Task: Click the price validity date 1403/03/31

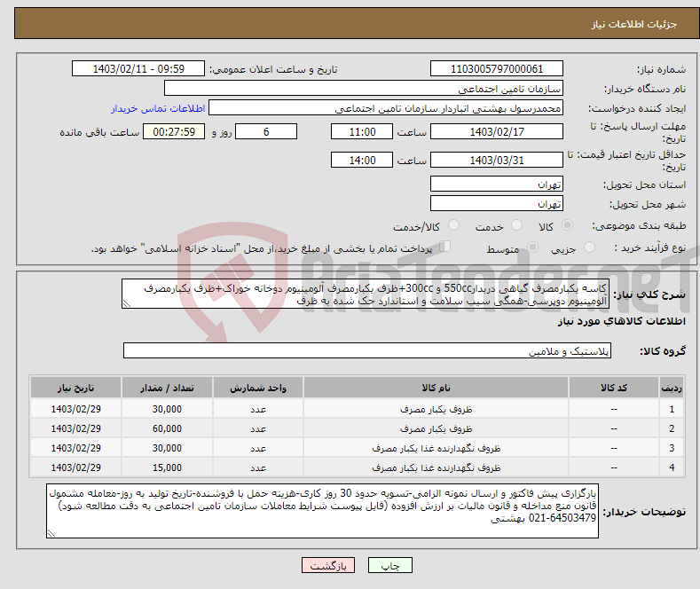Action: pos(497,160)
